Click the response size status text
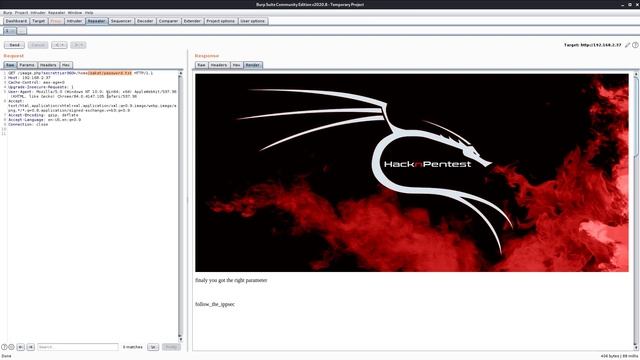This screenshot has height=360, width=640. click(x=619, y=356)
